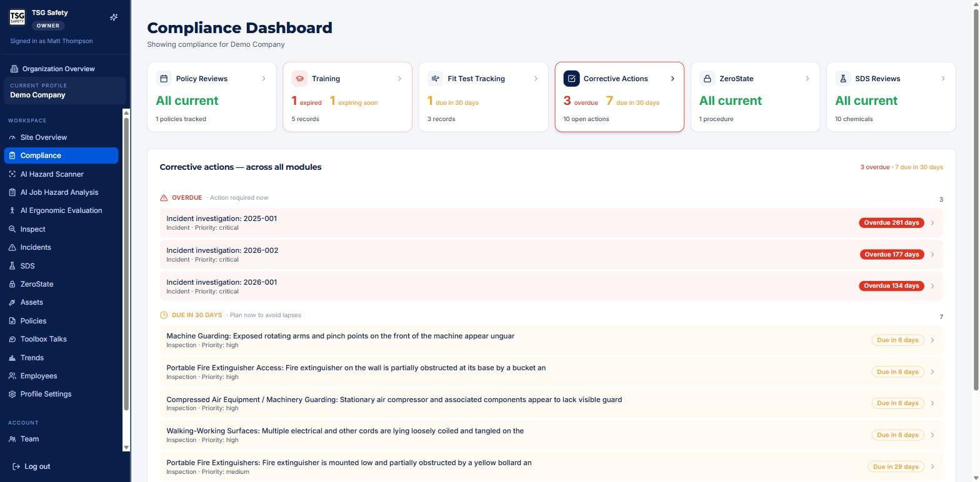Viewport: 980px width, 482px height.
Task: Click 'Signed in as Matt Thompson'
Action: pos(51,41)
